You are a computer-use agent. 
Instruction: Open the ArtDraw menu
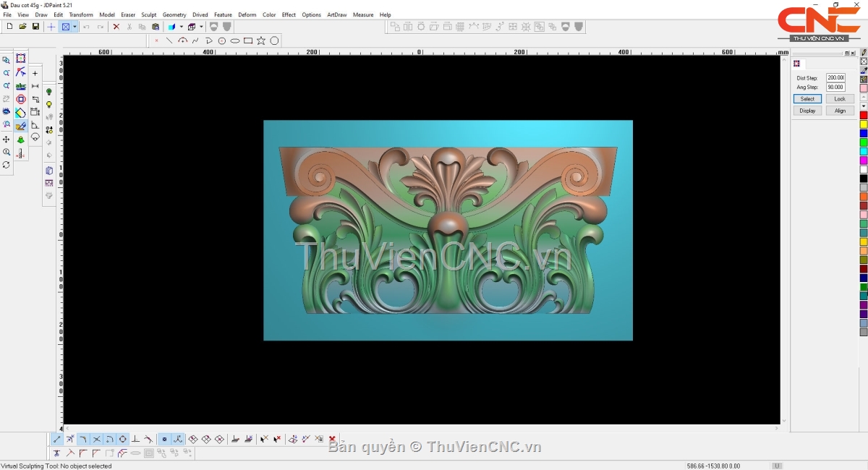click(336, 14)
